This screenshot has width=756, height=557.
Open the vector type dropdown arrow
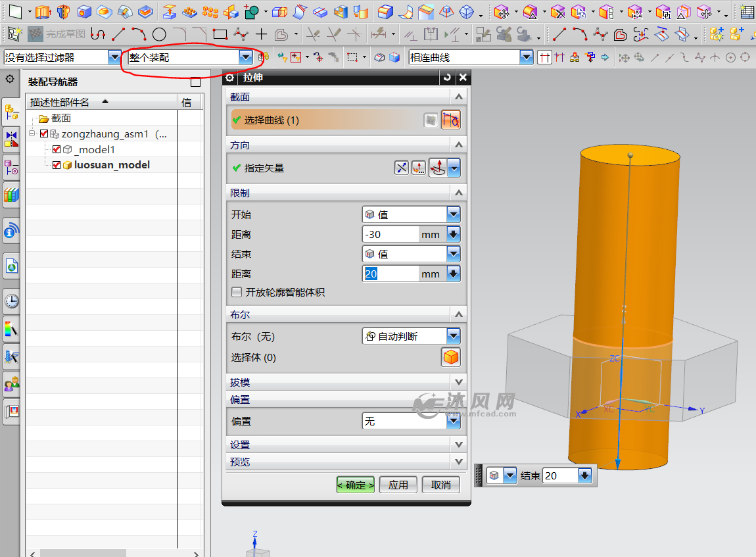[454, 168]
